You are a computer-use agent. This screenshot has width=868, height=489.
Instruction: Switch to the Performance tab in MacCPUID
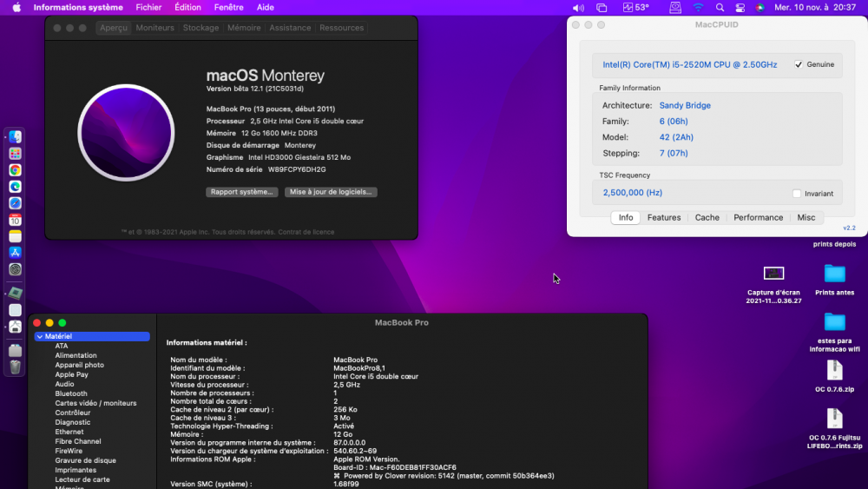pyautogui.click(x=758, y=218)
